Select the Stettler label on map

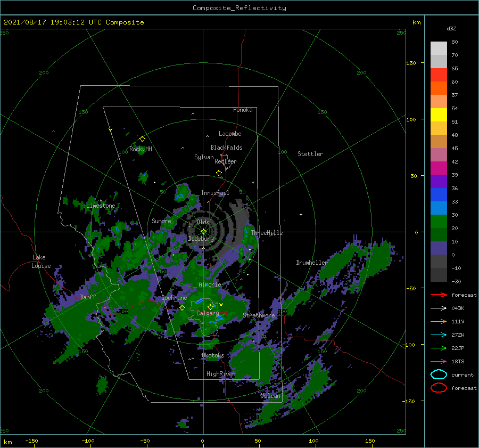[310, 154]
